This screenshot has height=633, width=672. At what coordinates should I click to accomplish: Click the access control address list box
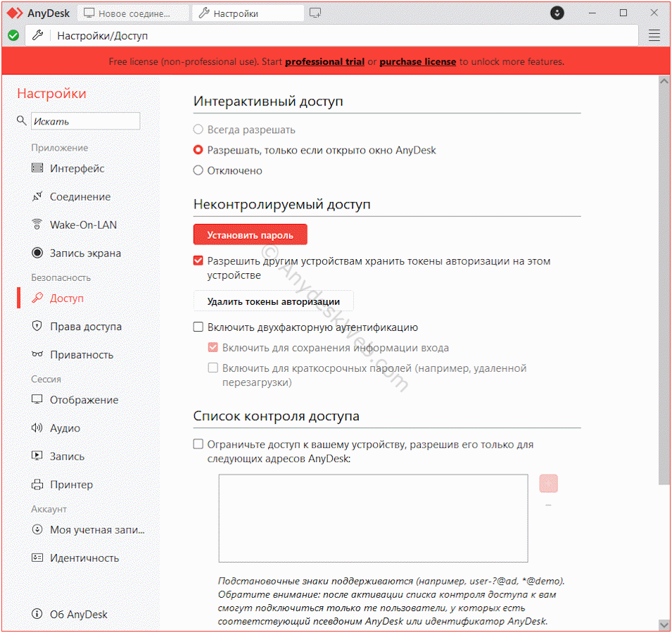tap(373, 518)
